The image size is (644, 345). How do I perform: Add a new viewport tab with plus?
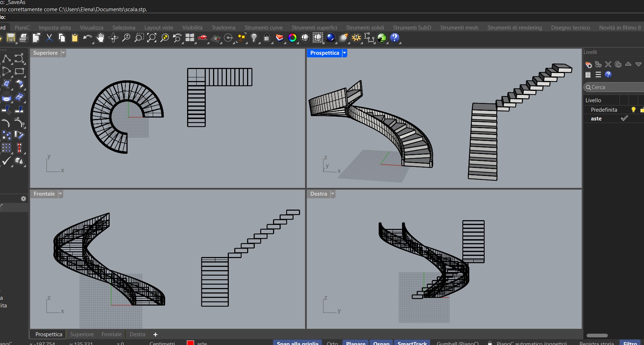[x=155, y=334]
